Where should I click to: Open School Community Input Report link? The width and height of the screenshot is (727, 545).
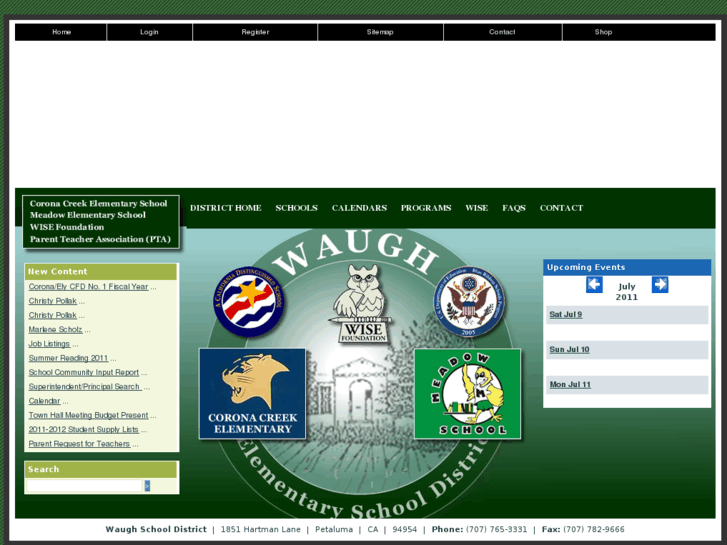(84, 372)
